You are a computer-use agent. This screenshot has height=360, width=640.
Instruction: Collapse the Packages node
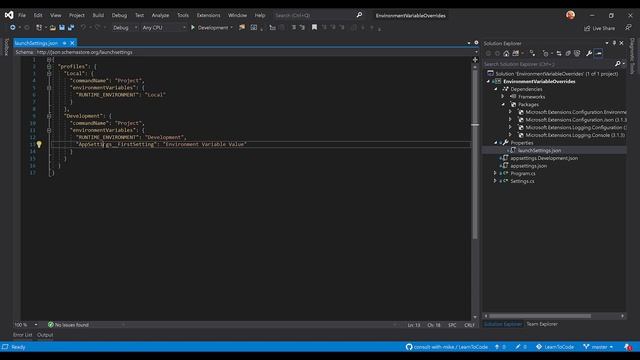503,104
